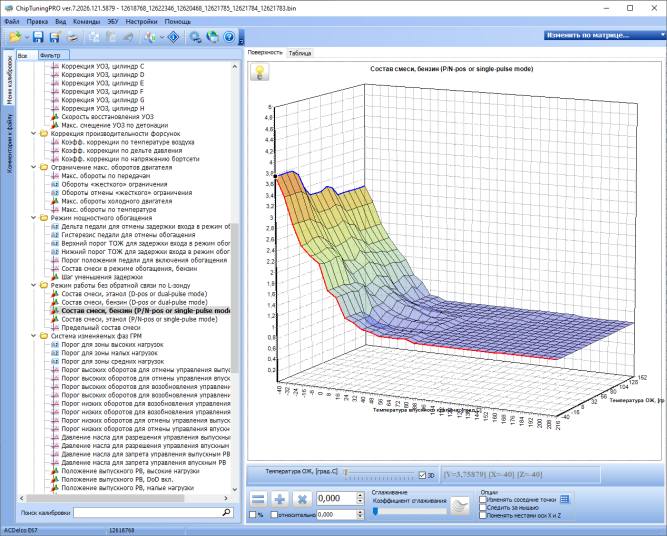This screenshot has height=536, width=667.
Task: Open the dropdown next to the compare icon
Action: click(162, 38)
